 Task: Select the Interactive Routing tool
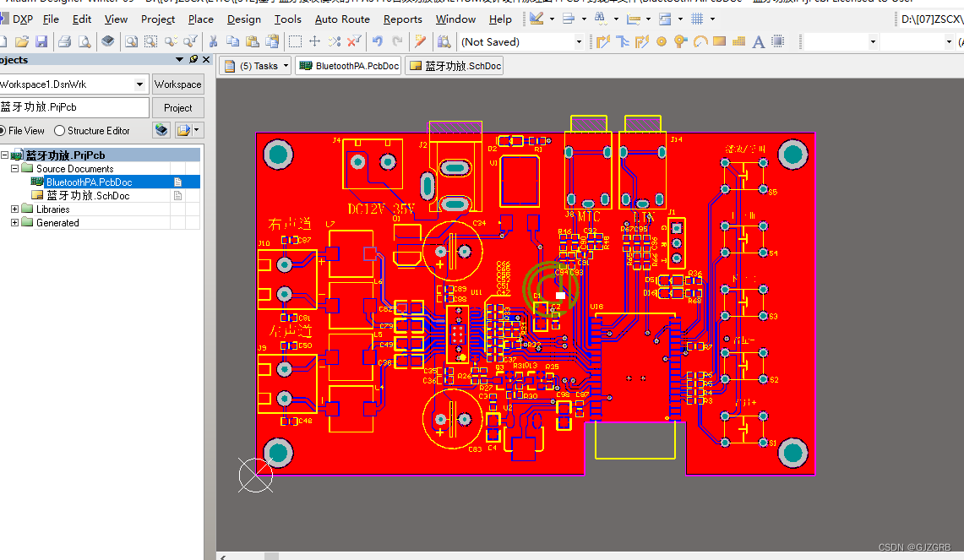click(x=602, y=41)
